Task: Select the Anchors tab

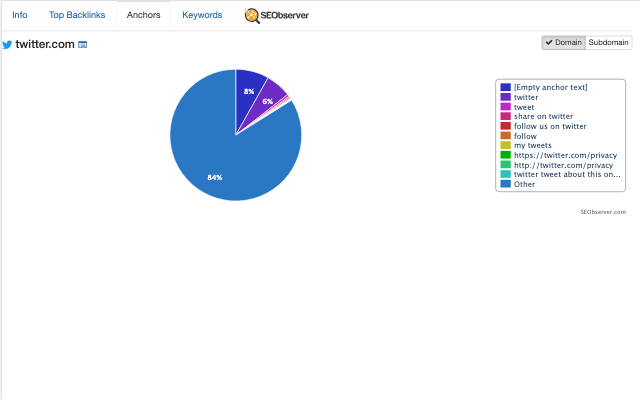Action: (x=143, y=15)
